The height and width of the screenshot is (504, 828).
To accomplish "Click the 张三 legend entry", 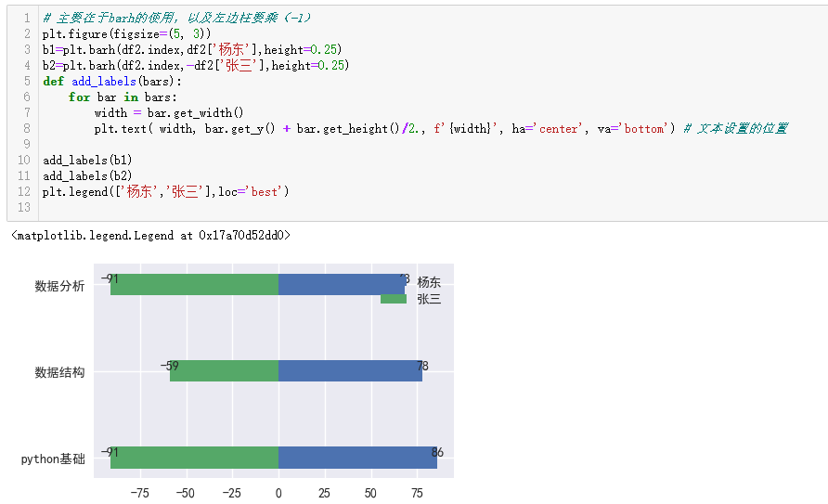I will click(429, 299).
